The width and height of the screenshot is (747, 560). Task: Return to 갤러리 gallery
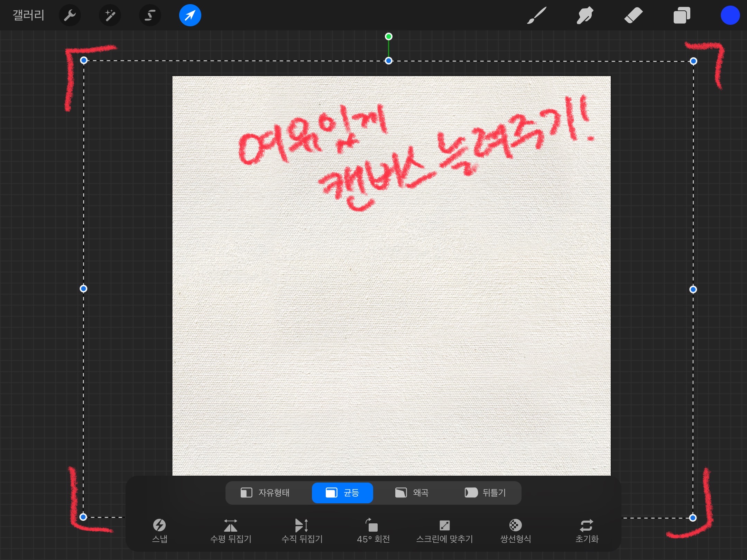[x=28, y=16]
